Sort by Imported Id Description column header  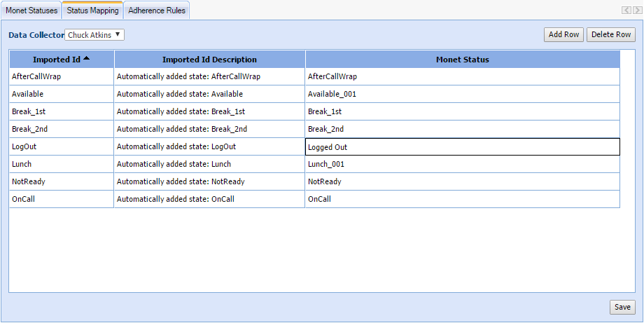coord(209,60)
